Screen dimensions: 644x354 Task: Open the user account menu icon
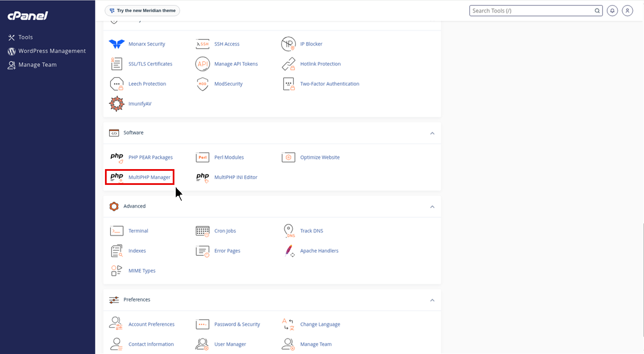[x=627, y=11]
